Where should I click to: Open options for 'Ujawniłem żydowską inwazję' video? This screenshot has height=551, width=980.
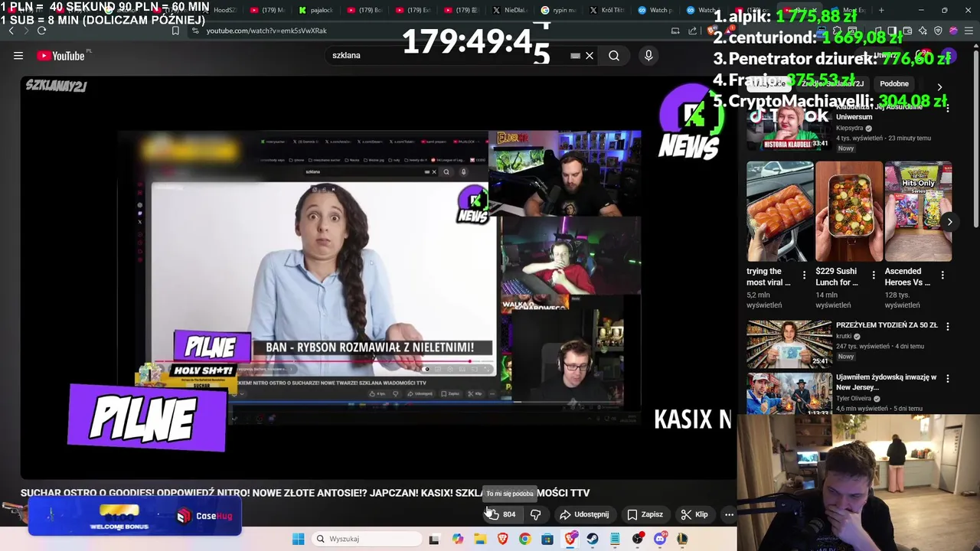[x=947, y=378]
